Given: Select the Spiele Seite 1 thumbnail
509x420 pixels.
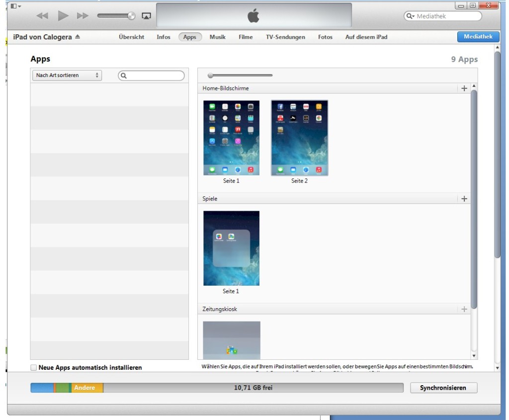Looking at the screenshot, I should [232, 249].
